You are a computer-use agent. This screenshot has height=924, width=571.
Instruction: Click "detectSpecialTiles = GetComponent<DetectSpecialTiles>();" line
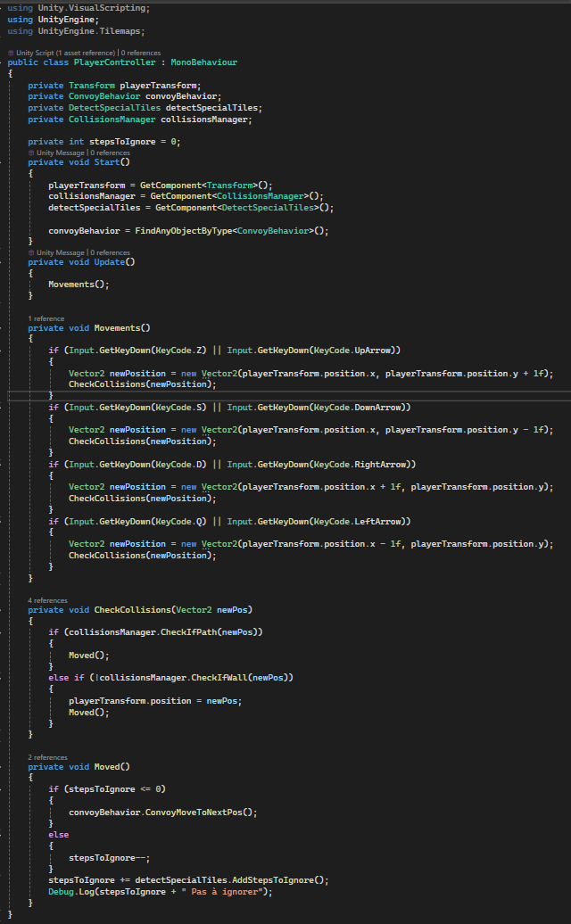192,208
